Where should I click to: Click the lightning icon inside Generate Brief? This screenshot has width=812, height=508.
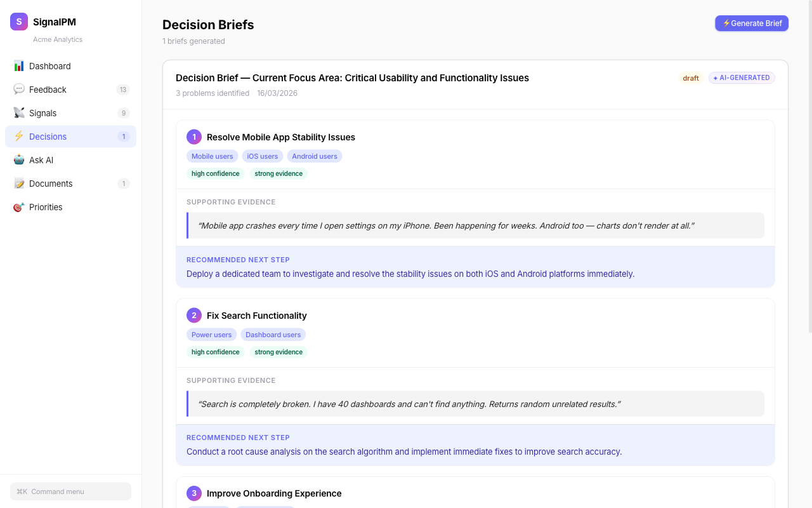(725, 23)
